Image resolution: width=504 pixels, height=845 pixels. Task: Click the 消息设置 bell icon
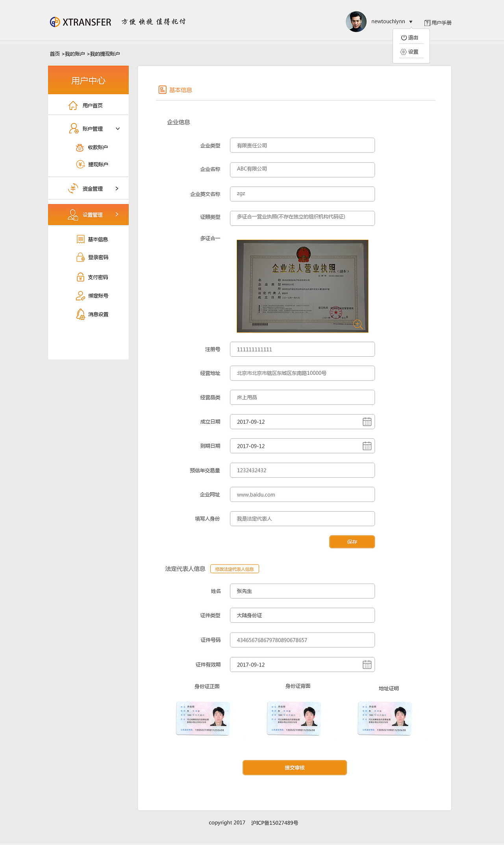tap(80, 314)
